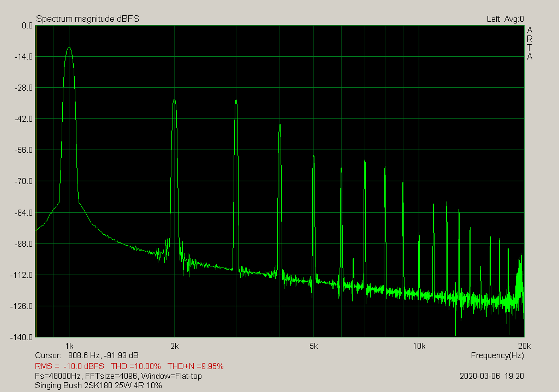
Task: Click the 1k frequency axis label
Action: click(x=69, y=346)
